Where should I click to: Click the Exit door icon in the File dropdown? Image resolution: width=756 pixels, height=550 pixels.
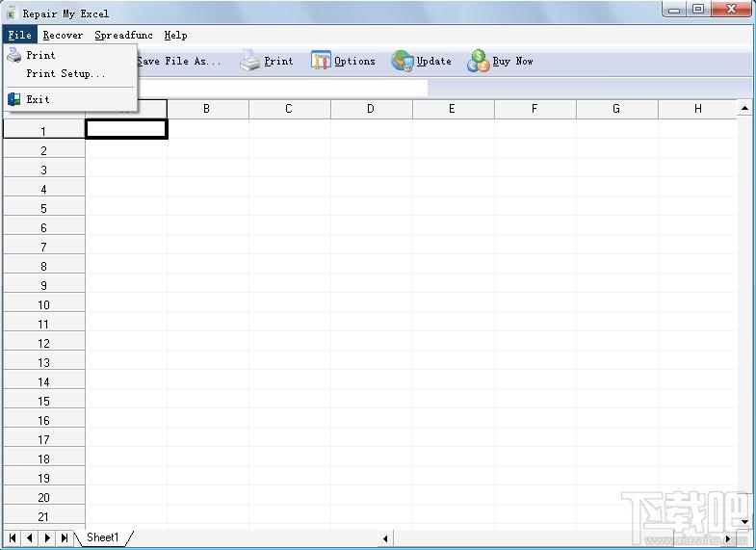(14, 99)
